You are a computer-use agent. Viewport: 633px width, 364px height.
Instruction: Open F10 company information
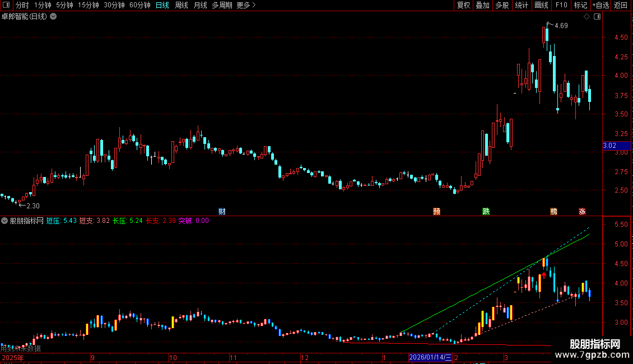pyautogui.click(x=561, y=5)
